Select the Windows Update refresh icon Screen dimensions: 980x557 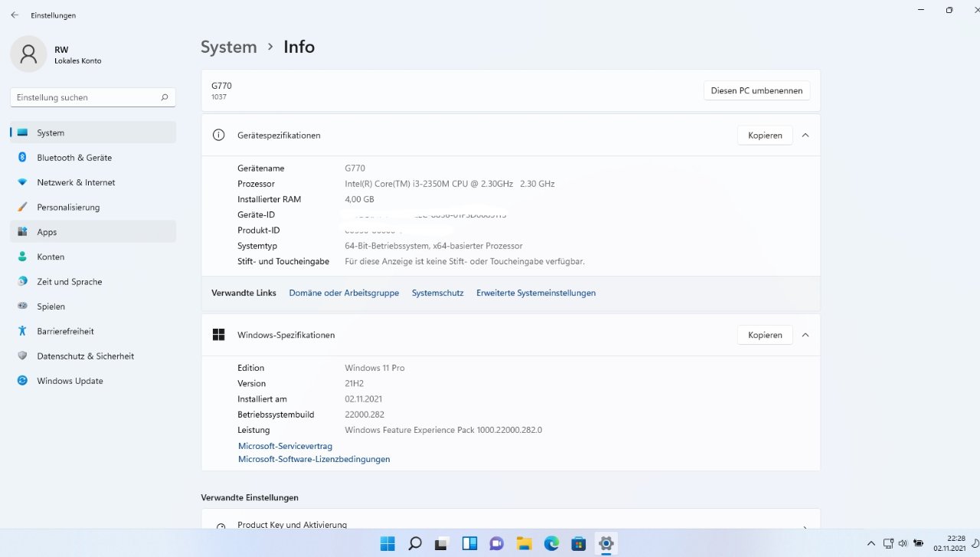click(x=22, y=380)
